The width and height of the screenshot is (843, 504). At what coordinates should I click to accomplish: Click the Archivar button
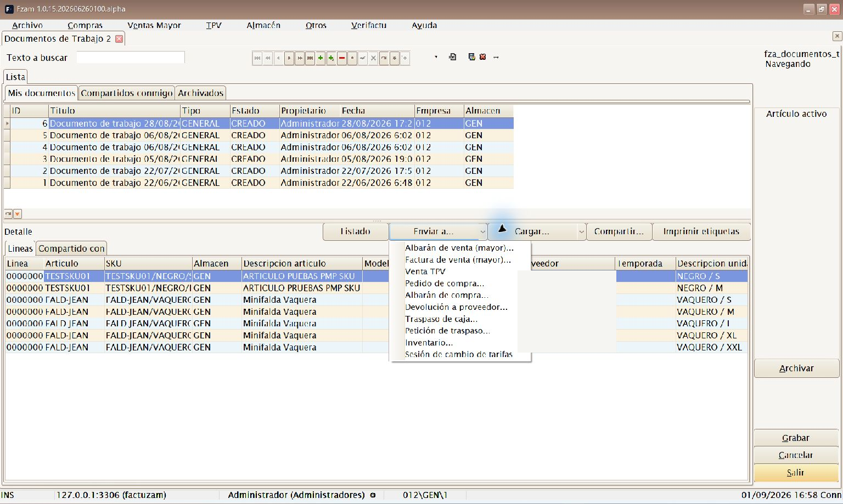(x=796, y=369)
